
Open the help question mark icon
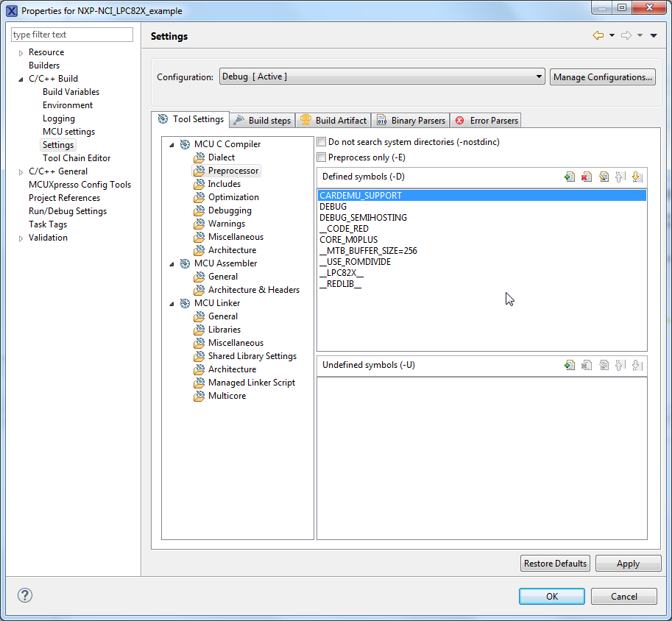click(x=25, y=595)
